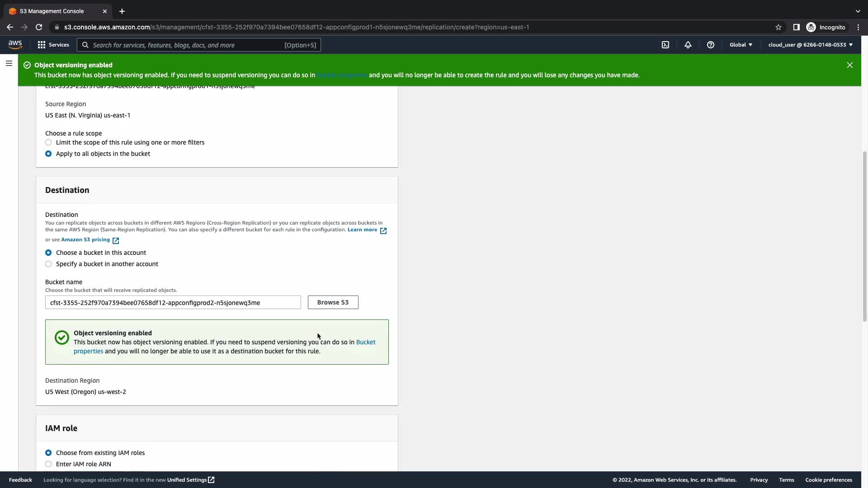
Task: Open the cloud_user account dropdown
Action: pos(810,45)
